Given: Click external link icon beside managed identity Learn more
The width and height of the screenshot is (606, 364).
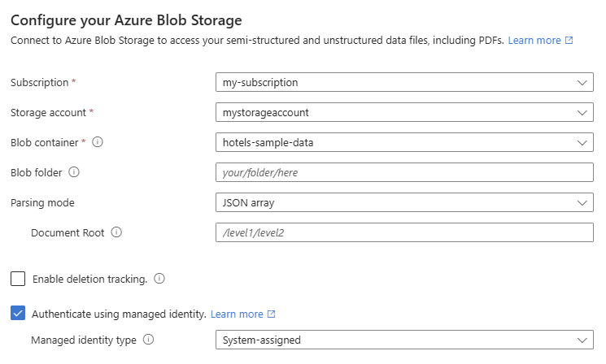Looking at the screenshot, I should tap(272, 314).
